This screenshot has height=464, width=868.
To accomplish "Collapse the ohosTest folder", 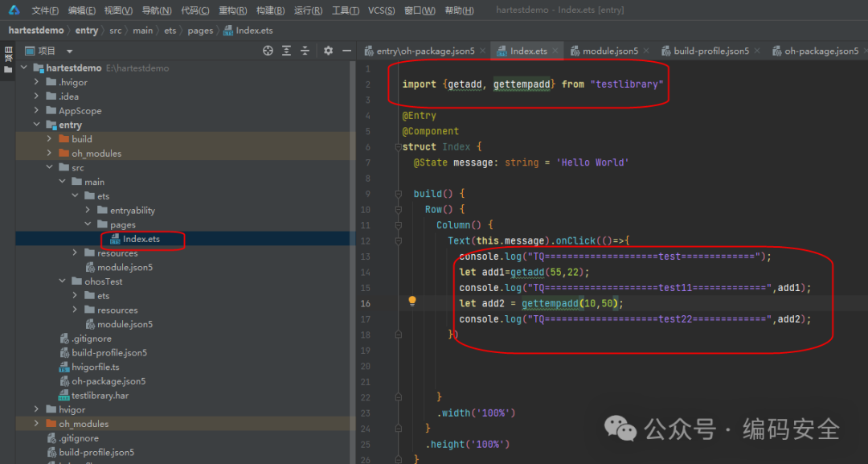I will click(x=62, y=281).
